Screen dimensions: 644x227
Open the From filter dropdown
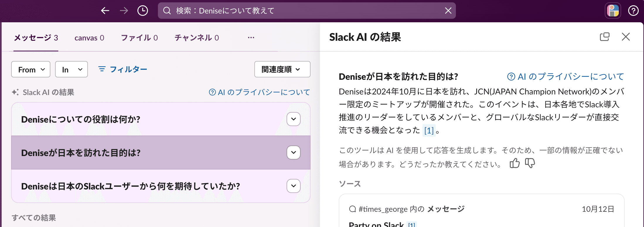point(31,69)
